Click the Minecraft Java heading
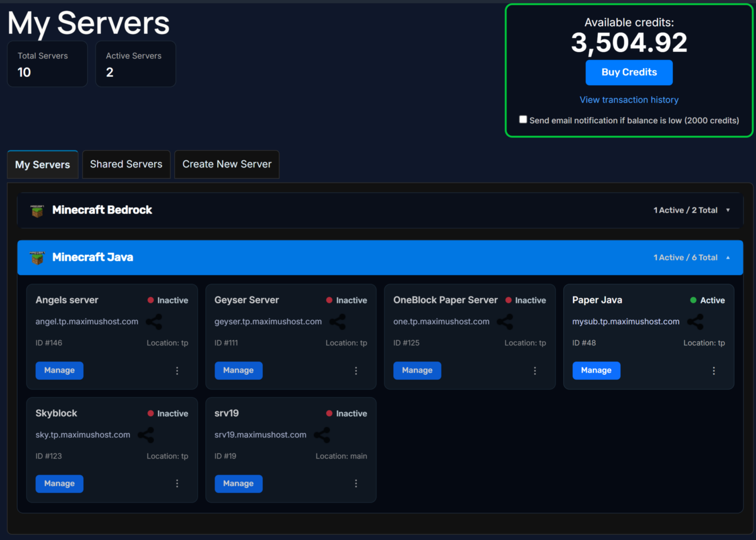 [93, 258]
